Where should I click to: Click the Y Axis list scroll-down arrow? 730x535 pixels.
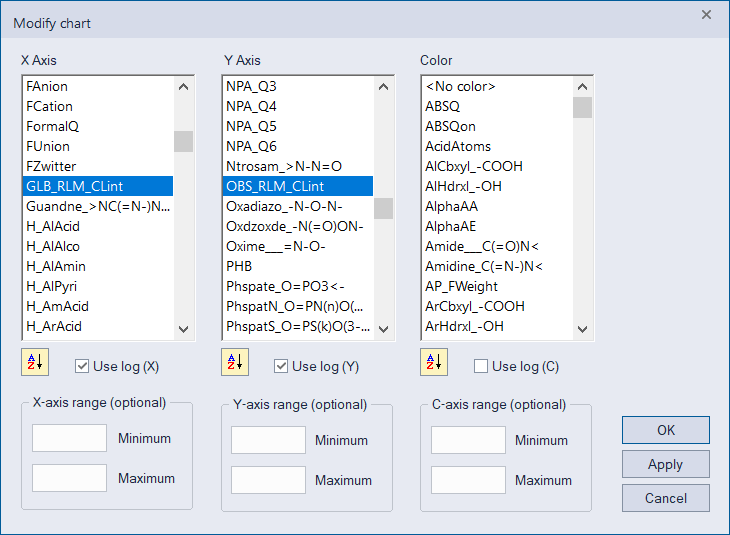[384, 329]
